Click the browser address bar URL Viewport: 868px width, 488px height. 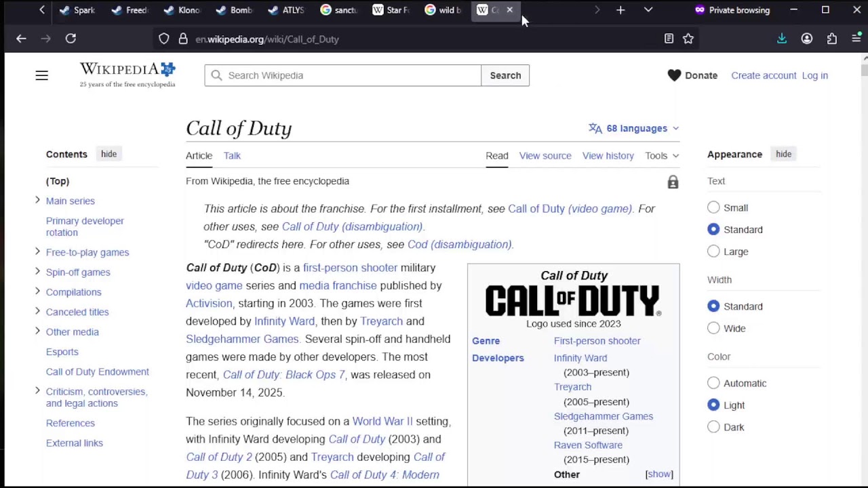(x=267, y=39)
